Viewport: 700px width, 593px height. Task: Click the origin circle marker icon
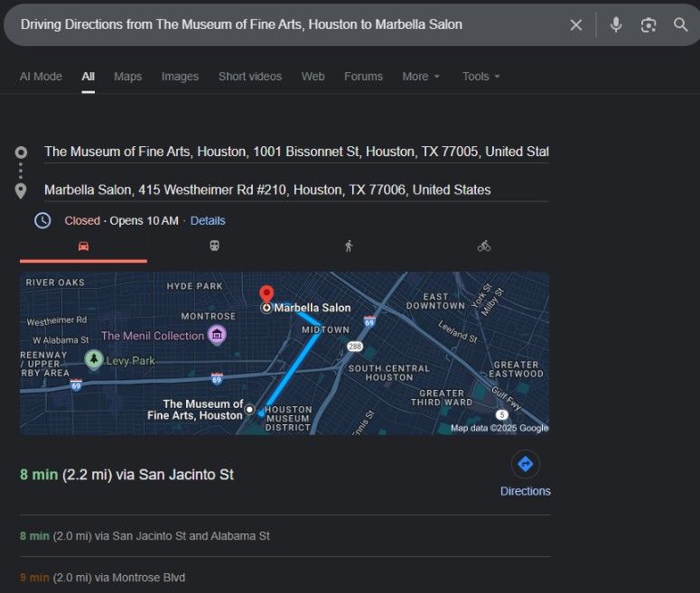(21, 153)
